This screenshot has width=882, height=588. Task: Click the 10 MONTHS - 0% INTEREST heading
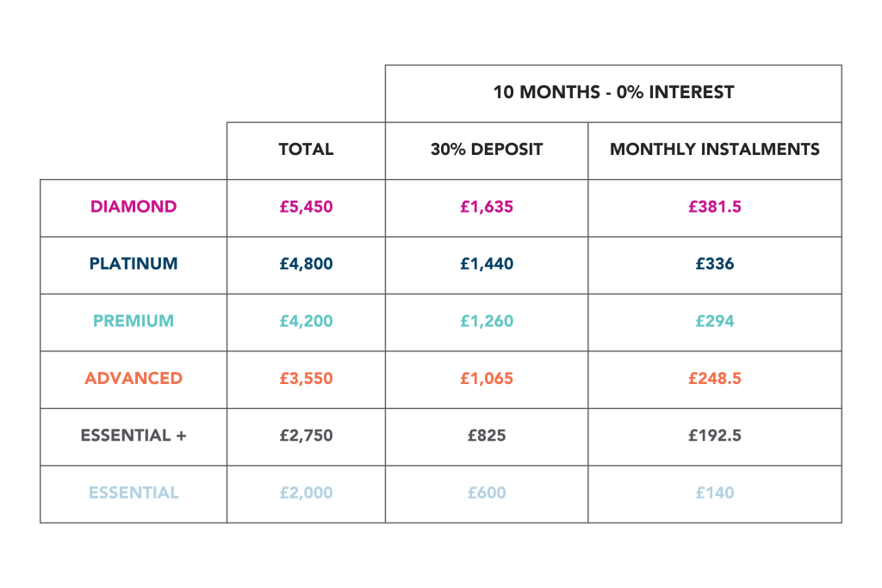(613, 92)
